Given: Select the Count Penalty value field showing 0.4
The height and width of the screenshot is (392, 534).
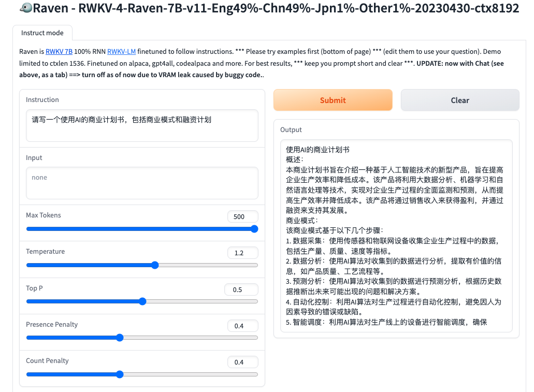Looking at the screenshot, I should click(242, 362).
